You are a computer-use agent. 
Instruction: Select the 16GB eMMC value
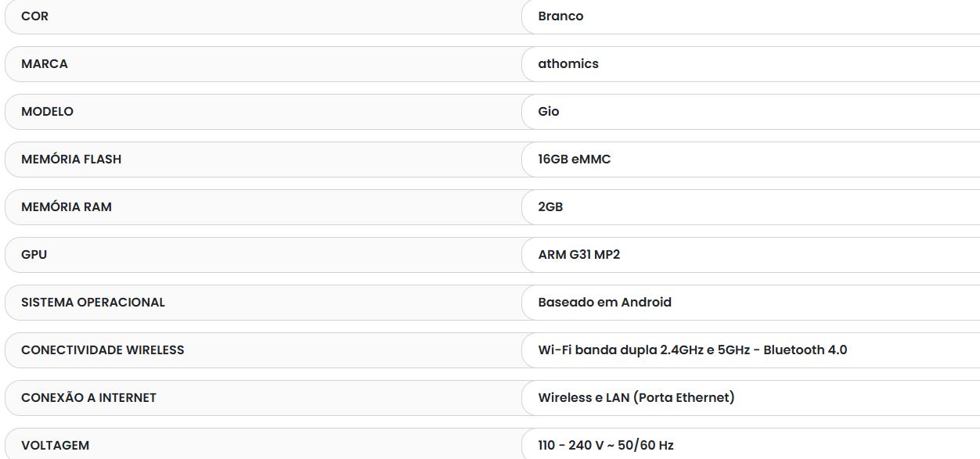tap(575, 160)
